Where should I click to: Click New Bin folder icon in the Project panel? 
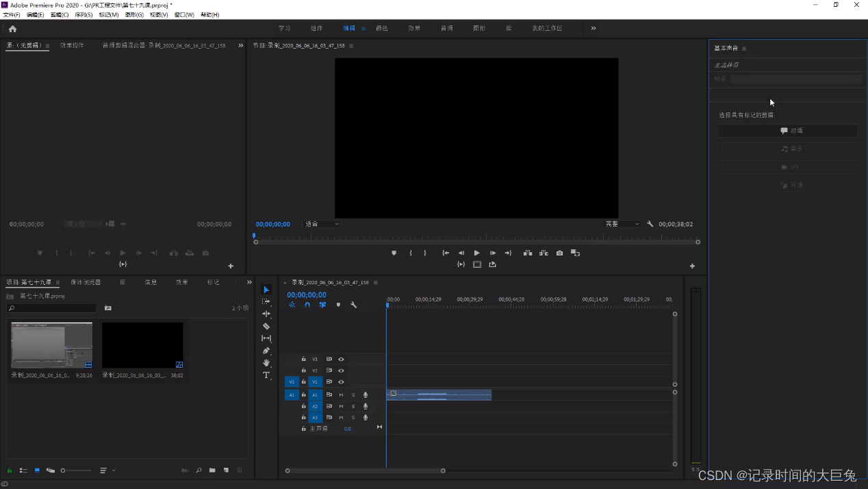(212, 471)
